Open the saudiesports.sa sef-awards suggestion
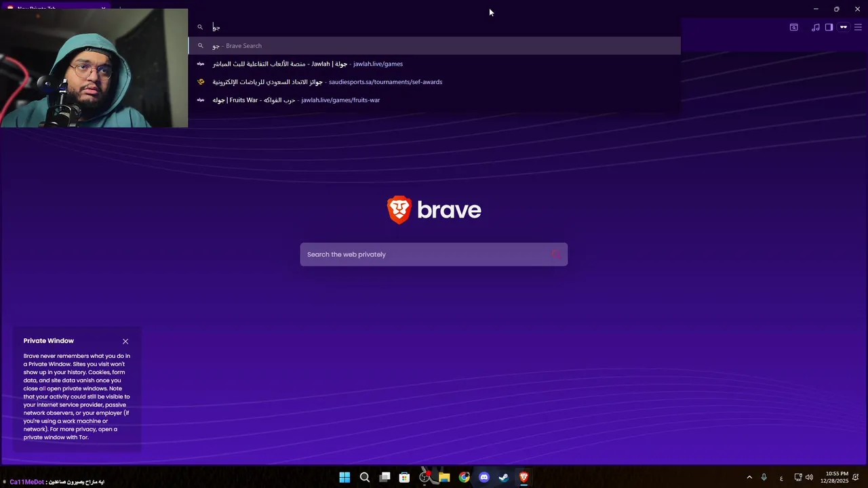Screen dimensions: 868x488 (x=434, y=82)
